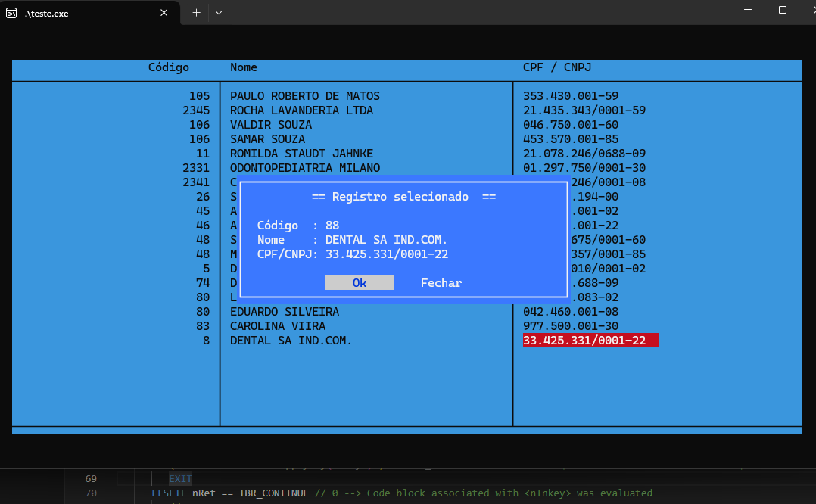Click the Ok button in dialog
The width and height of the screenshot is (816, 504).
tap(359, 282)
